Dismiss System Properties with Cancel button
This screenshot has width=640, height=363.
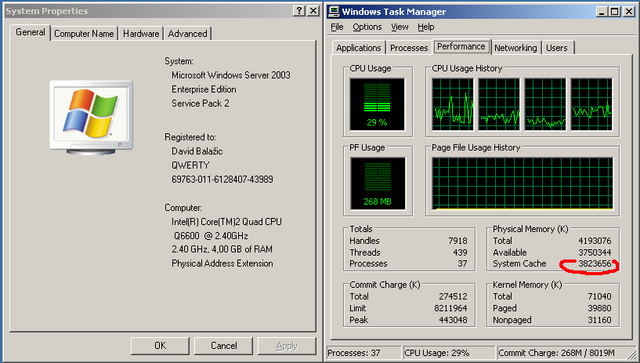224,346
